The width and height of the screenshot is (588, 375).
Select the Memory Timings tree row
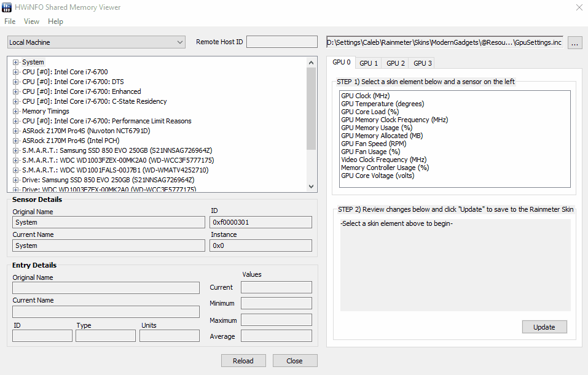point(45,111)
